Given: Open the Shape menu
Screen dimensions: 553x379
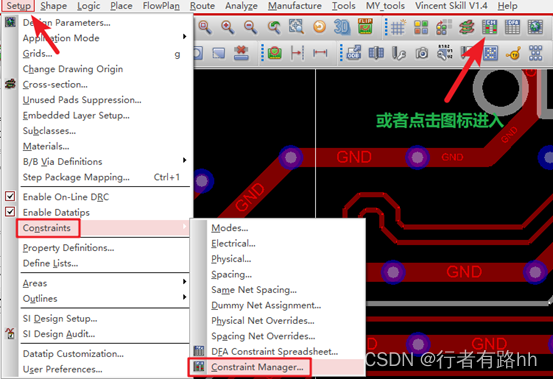Looking at the screenshot, I should 53,6.
